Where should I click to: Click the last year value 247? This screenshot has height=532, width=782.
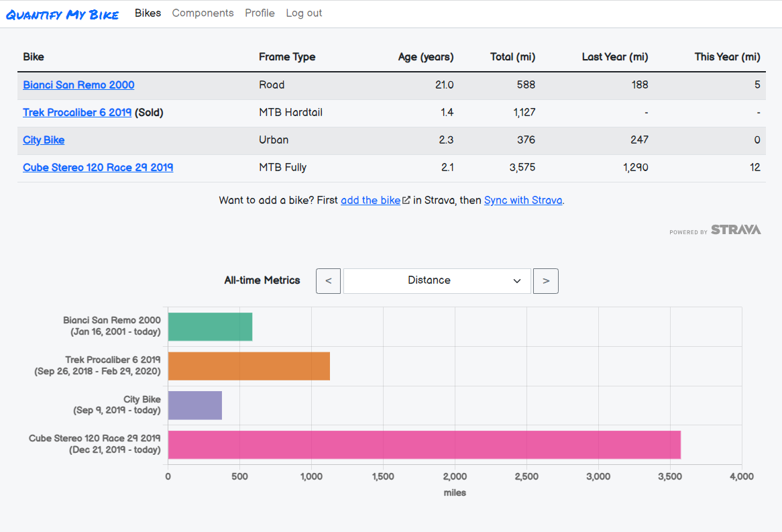point(639,140)
